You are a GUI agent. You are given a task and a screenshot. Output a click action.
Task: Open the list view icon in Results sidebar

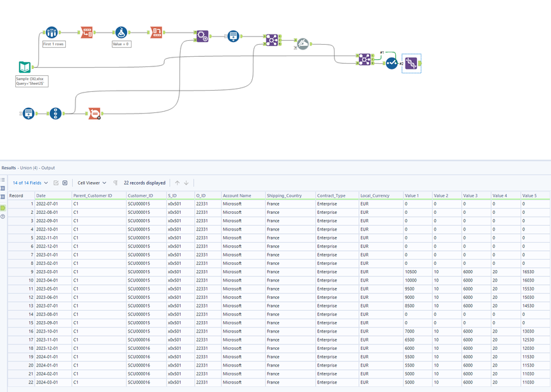tap(3, 179)
